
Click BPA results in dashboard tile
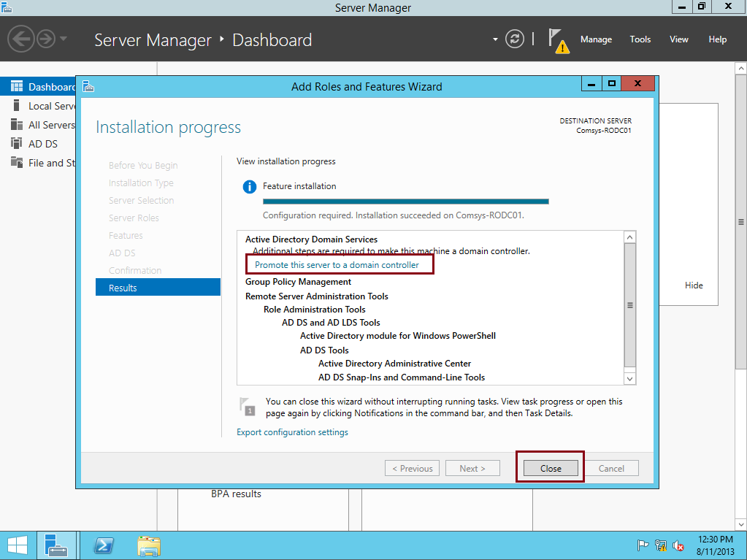click(236, 494)
